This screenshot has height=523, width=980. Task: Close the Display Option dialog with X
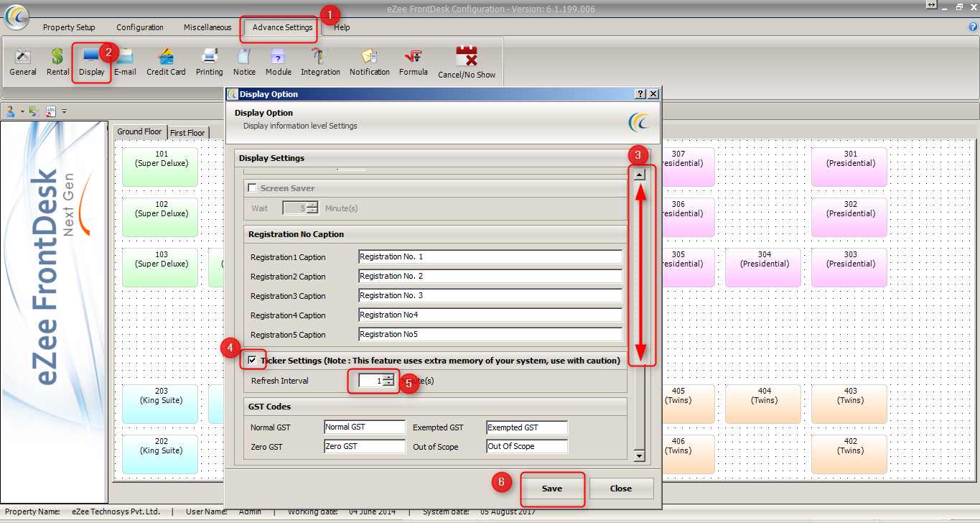pyautogui.click(x=653, y=94)
